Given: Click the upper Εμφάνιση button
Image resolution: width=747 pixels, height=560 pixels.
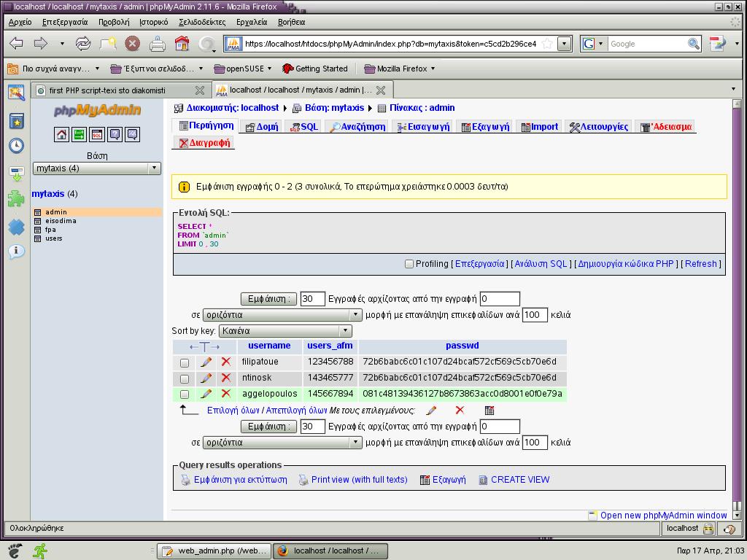Looking at the screenshot, I should [x=268, y=299].
